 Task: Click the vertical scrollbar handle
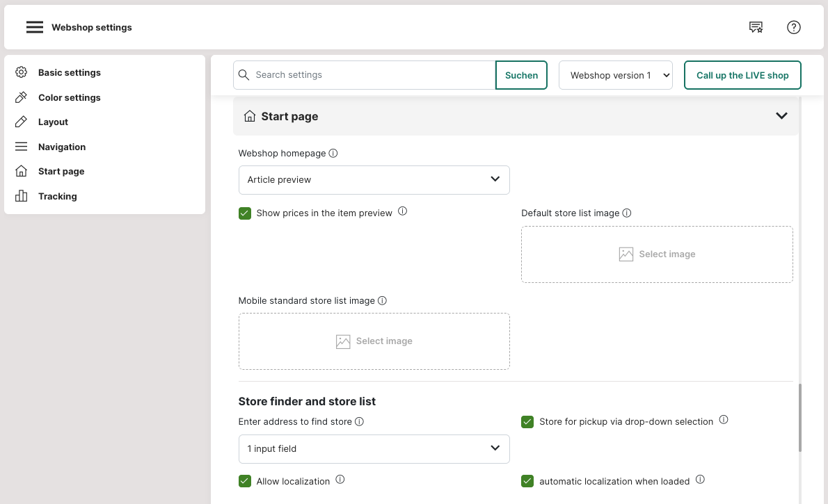[x=800, y=417]
